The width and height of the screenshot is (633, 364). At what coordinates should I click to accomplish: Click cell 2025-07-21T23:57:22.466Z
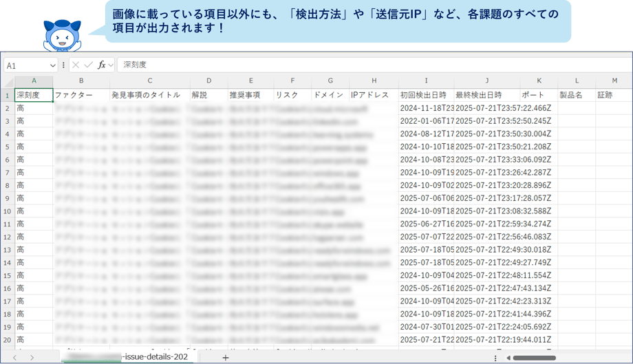(504, 108)
